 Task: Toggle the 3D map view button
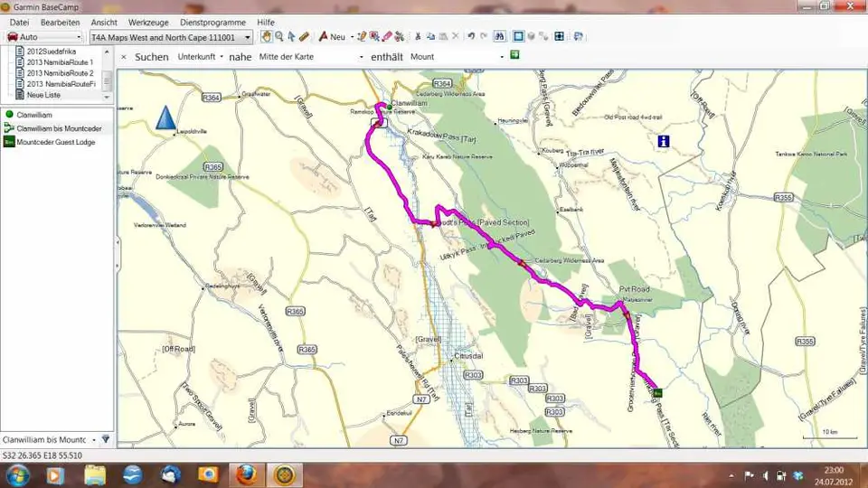click(x=531, y=36)
